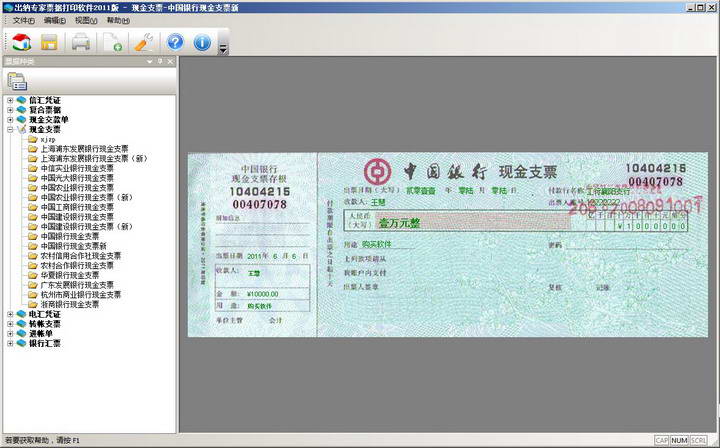The image size is (720, 448).
Task: Select the 进帐单 book icon
Action: click(x=21, y=334)
